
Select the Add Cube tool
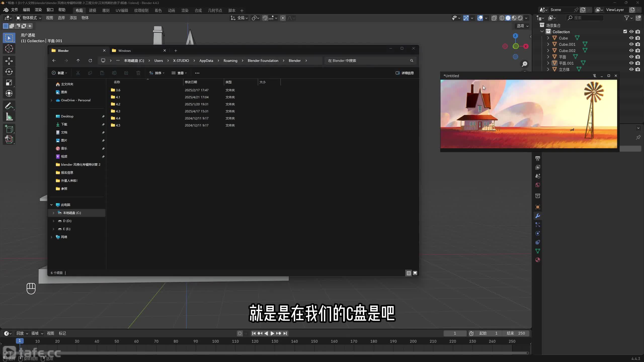(x=9, y=129)
